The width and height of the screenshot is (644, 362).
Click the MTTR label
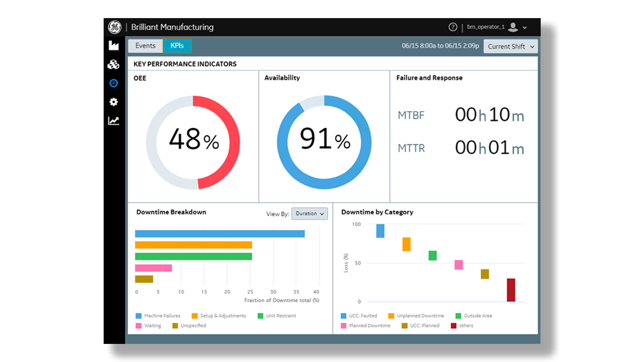[411, 148]
